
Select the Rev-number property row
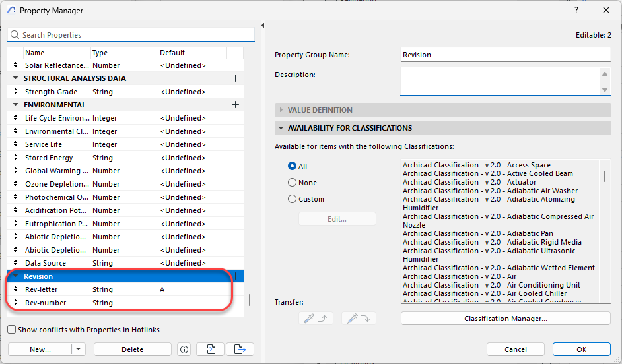pyautogui.click(x=125, y=303)
